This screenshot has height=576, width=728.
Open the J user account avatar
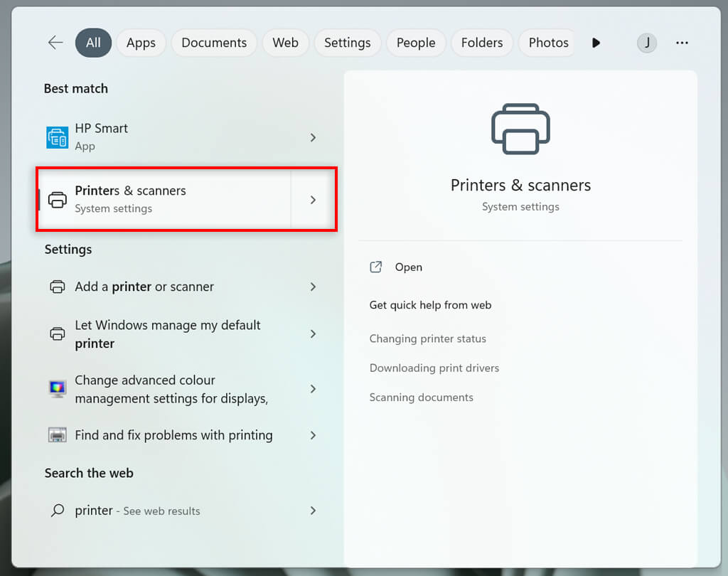(x=647, y=43)
